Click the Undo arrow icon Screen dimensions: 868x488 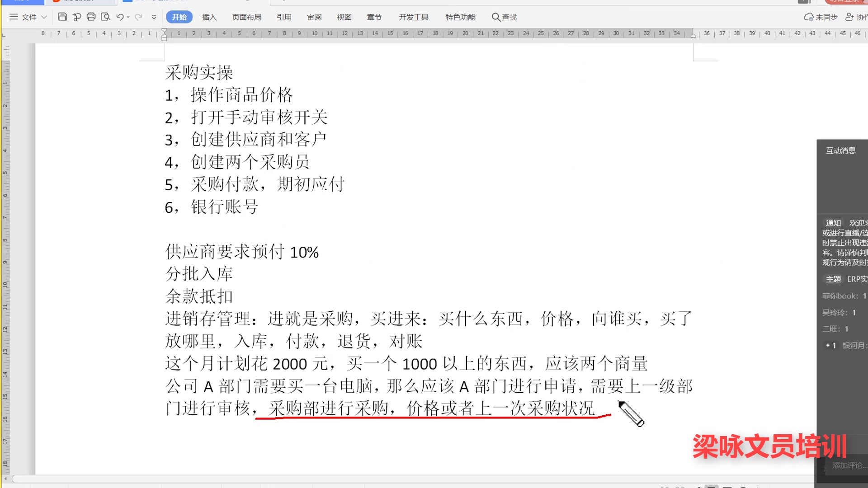click(x=120, y=17)
